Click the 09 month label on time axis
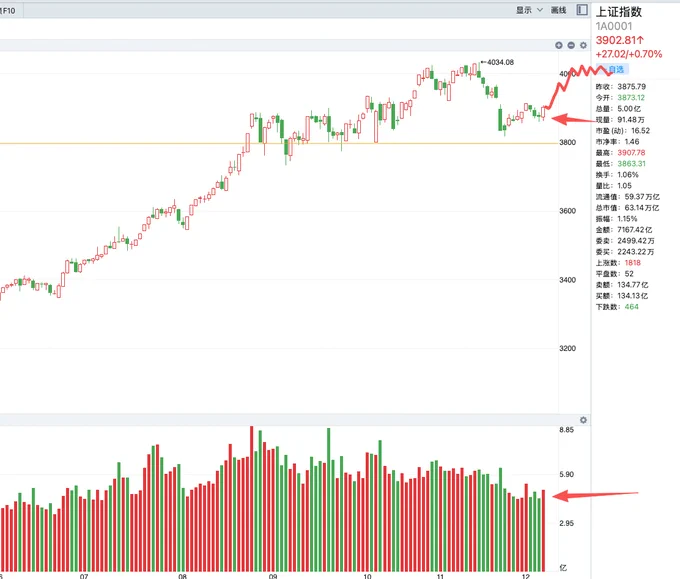 pyautogui.click(x=273, y=576)
